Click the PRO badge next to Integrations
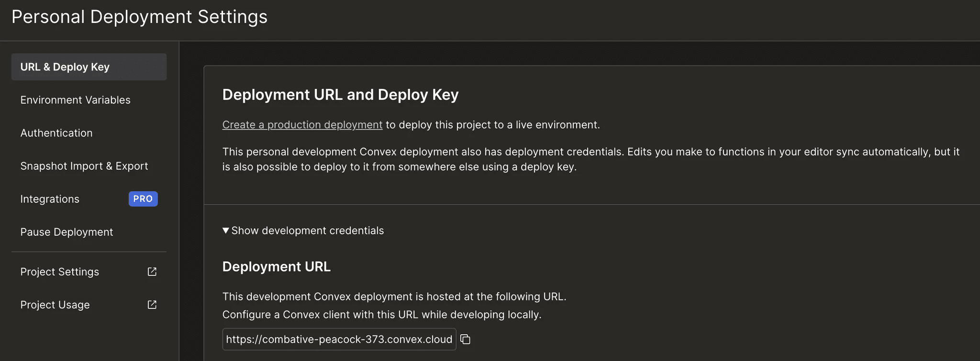980x361 pixels. tap(143, 199)
